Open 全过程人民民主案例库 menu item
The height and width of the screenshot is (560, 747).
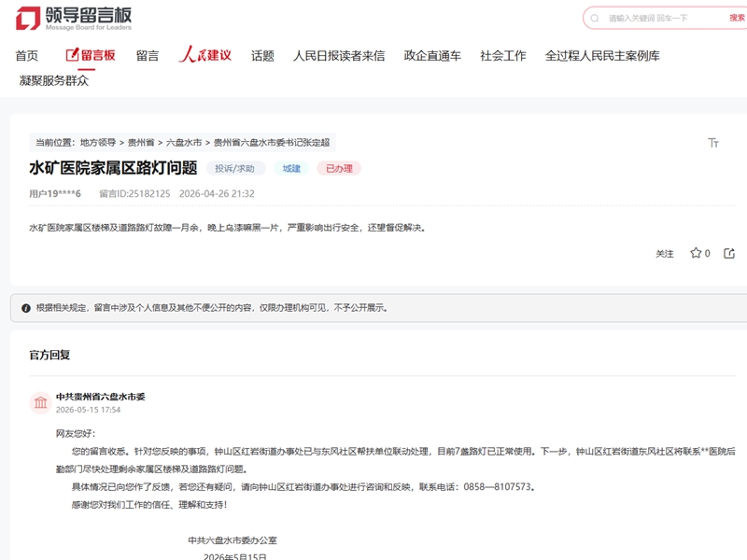[x=602, y=56]
